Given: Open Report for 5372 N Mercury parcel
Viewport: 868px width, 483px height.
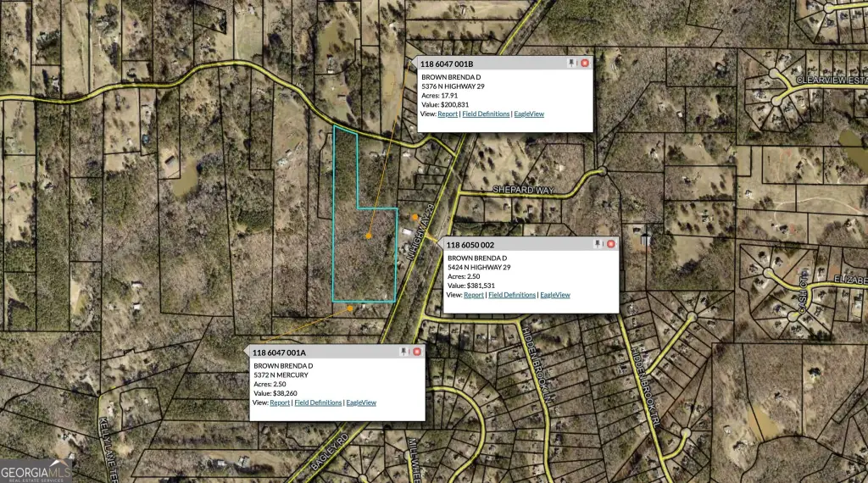Looking at the screenshot, I should click(x=280, y=402).
